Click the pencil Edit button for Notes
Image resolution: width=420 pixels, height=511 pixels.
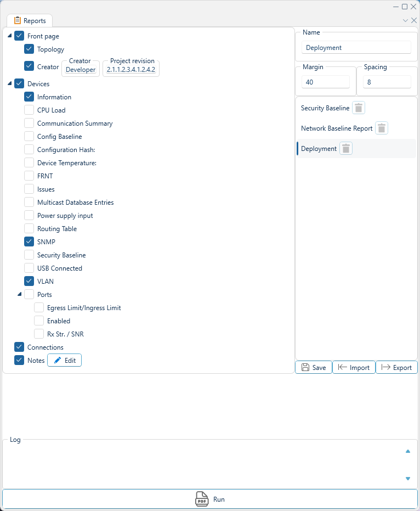(64, 361)
